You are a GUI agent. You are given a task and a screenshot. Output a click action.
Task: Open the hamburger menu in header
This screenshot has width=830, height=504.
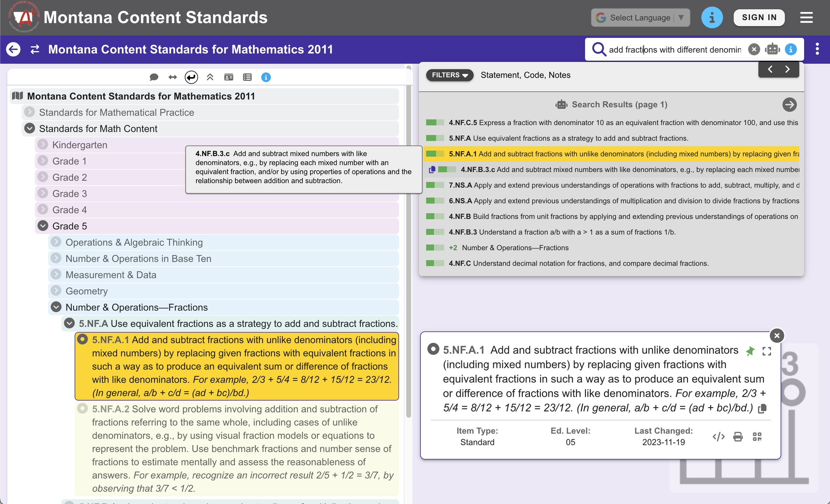(x=806, y=18)
